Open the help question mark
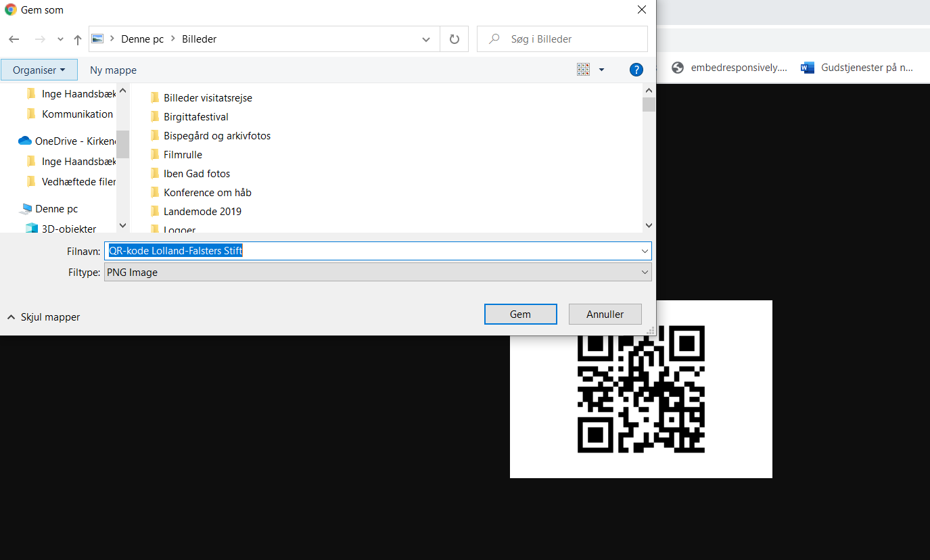Image resolution: width=930 pixels, height=560 pixels. tap(636, 70)
